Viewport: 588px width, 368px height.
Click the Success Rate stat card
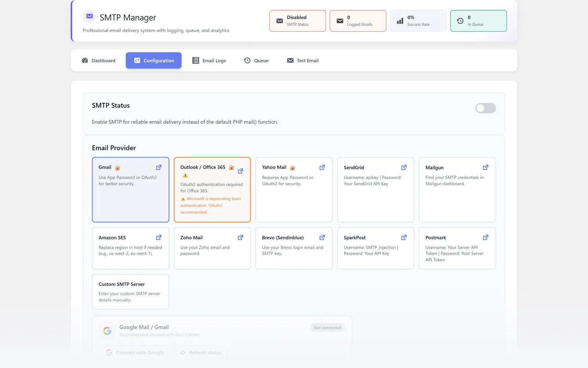pos(418,21)
